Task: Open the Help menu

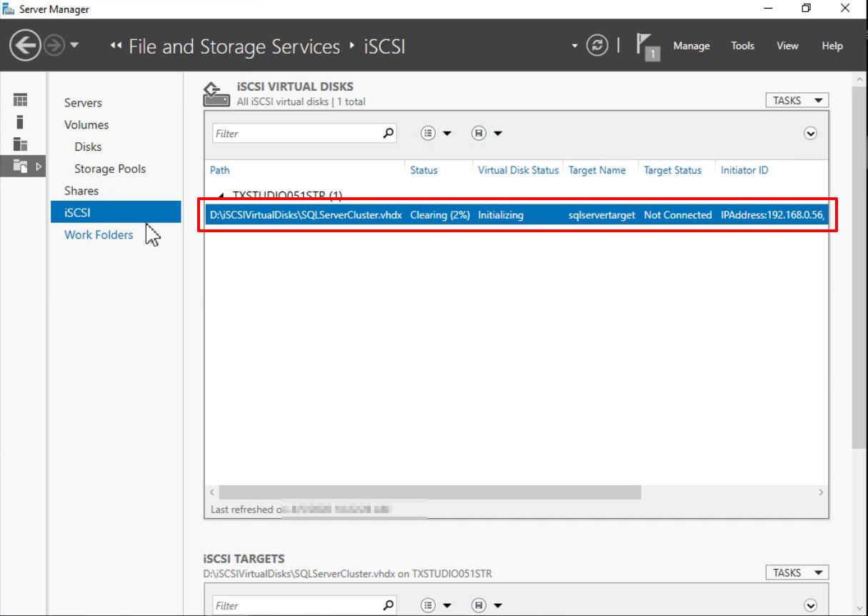Action: tap(832, 46)
